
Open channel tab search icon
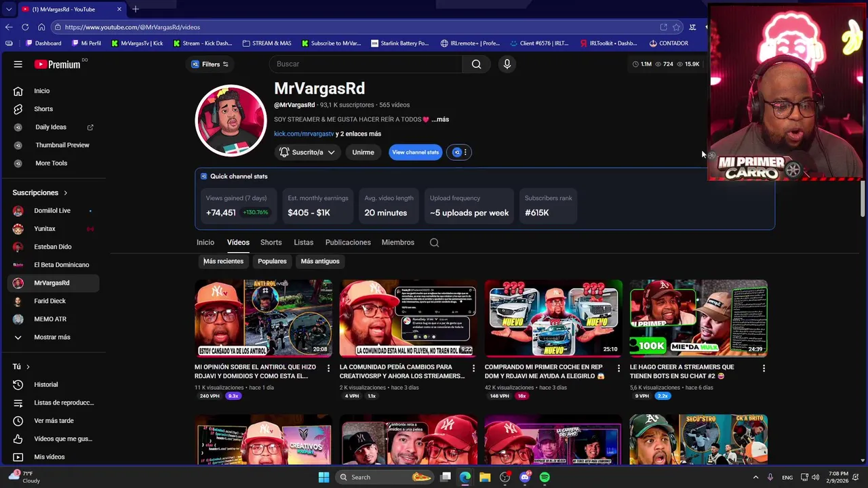(x=434, y=243)
